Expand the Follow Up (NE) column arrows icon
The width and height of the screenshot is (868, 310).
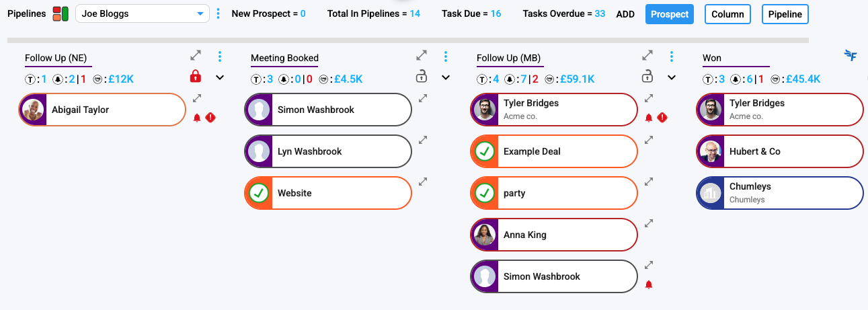(x=196, y=56)
